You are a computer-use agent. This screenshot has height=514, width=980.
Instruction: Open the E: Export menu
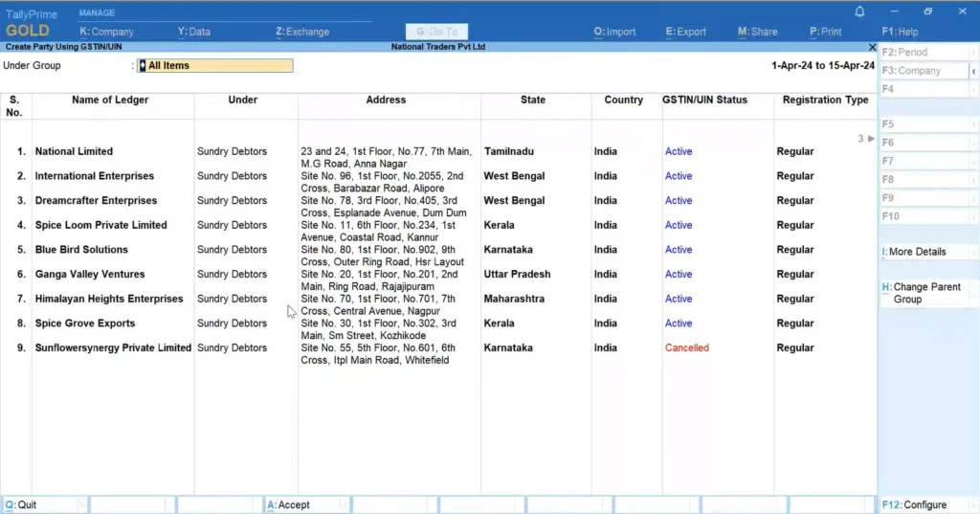[685, 32]
